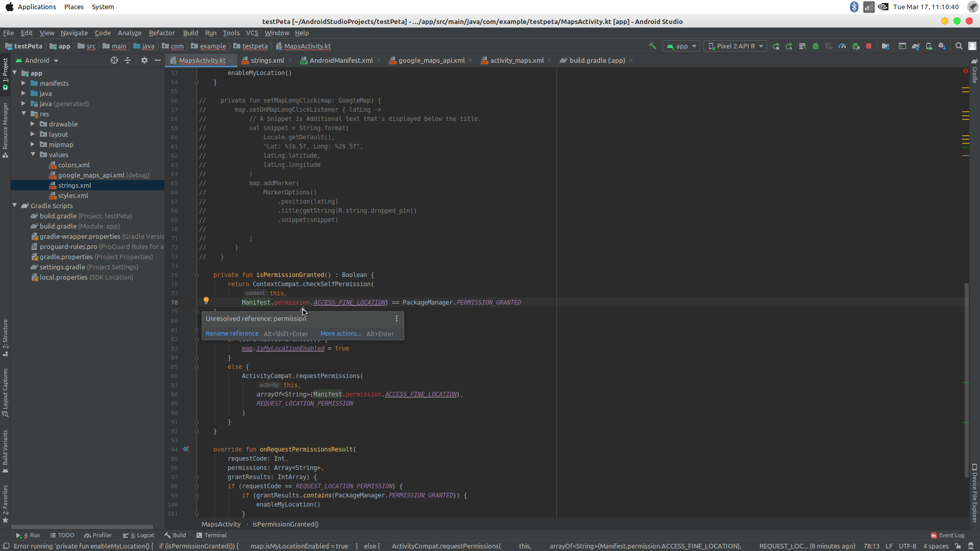The image size is (980, 551).
Task: Click the green Debug app bug icon
Action: [x=816, y=46]
